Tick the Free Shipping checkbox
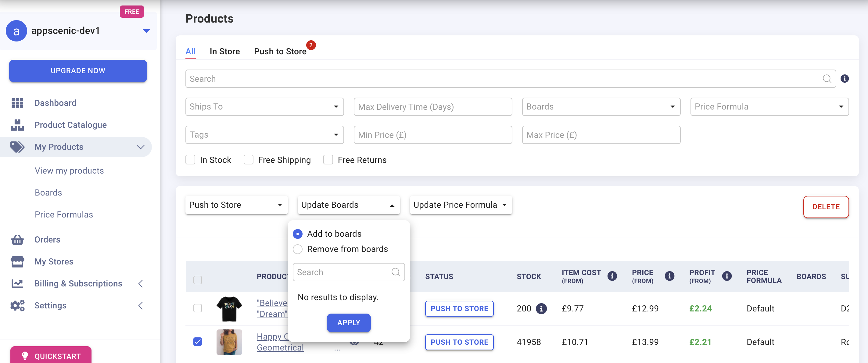This screenshot has height=363, width=868. click(x=248, y=160)
